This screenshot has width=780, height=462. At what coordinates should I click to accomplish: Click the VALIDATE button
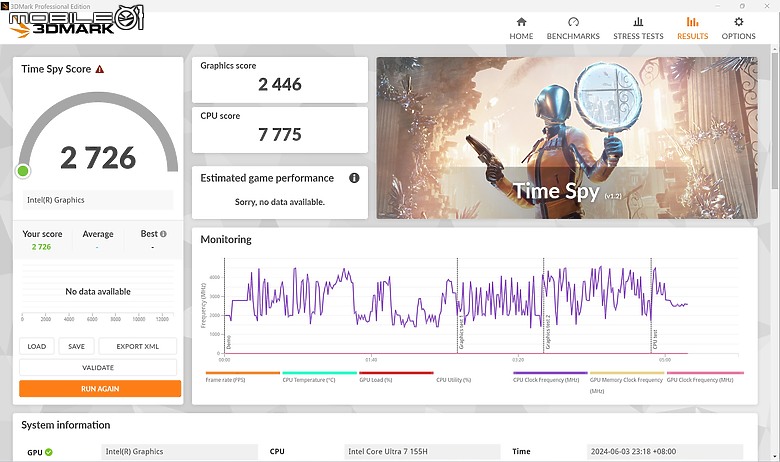click(x=98, y=368)
